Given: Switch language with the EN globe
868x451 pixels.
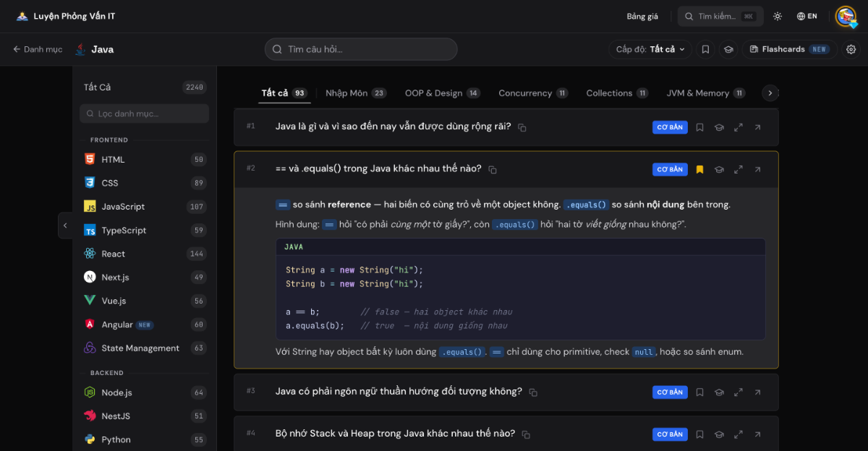Looking at the screenshot, I should click(x=807, y=16).
